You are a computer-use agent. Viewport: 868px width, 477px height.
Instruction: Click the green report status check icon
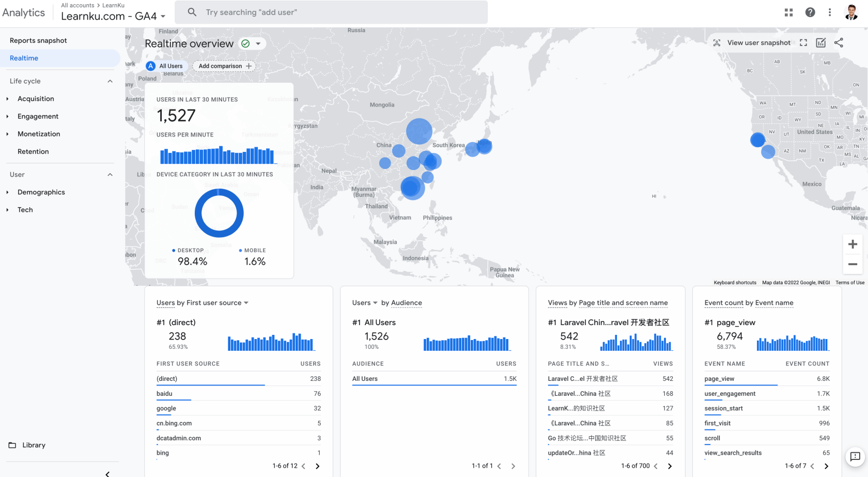(245, 44)
